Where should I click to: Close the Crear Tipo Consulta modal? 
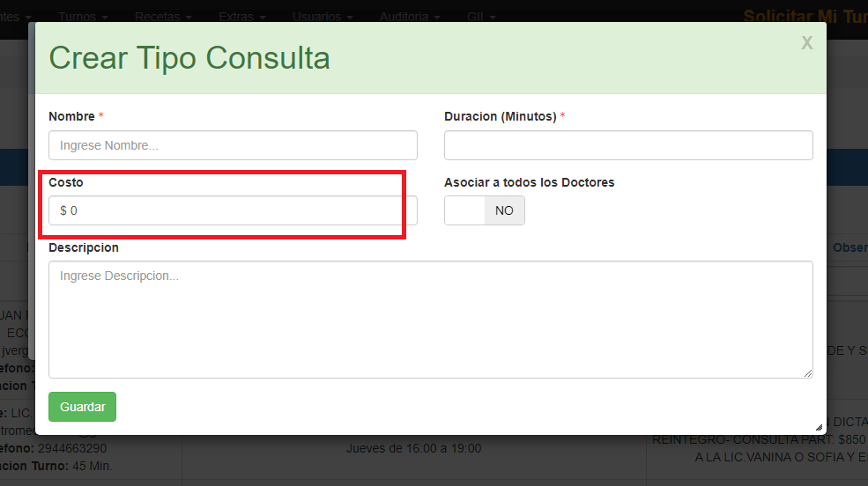pyautogui.click(x=806, y=43)
